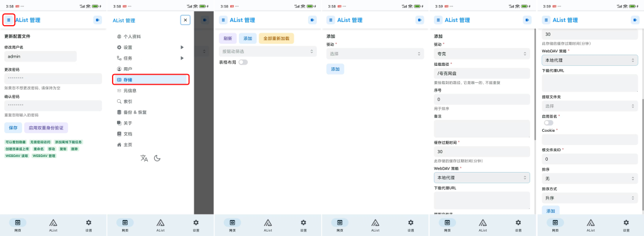Click the 确认密码 password field
Image resolution: width=644 pixels, height=236 pixels.
[x=53, y=105]
